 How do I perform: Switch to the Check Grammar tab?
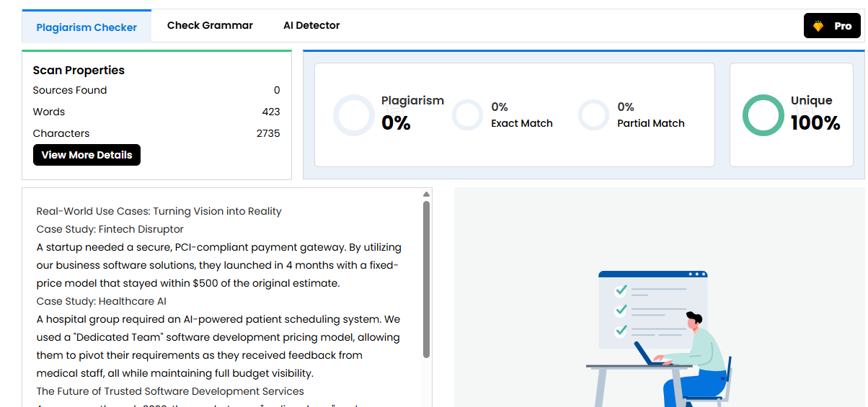210,26
